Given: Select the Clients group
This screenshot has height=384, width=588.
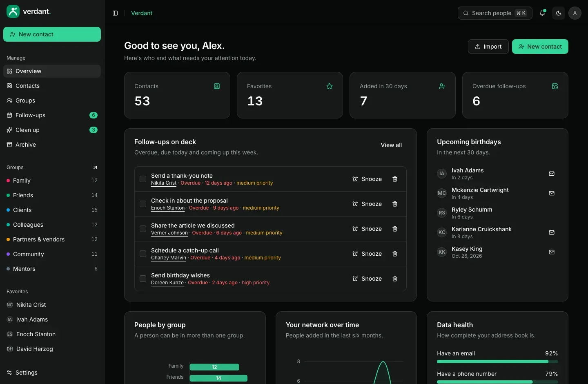Looking at the screenshot, I should tap(52, 210).
